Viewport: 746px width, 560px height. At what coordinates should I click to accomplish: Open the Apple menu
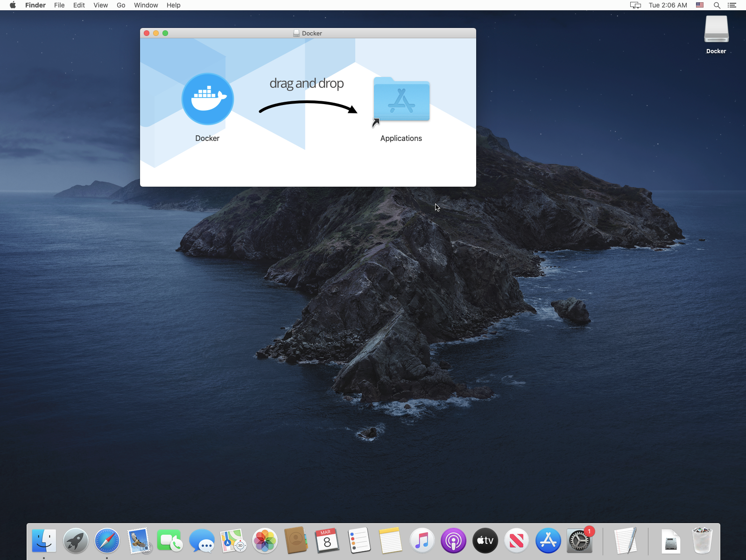[13, 5]
